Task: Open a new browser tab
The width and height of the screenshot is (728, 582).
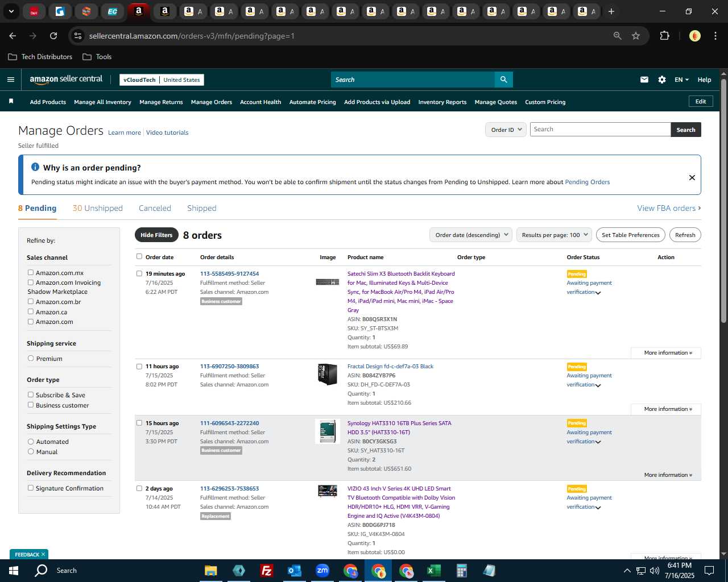Action: 611,11
